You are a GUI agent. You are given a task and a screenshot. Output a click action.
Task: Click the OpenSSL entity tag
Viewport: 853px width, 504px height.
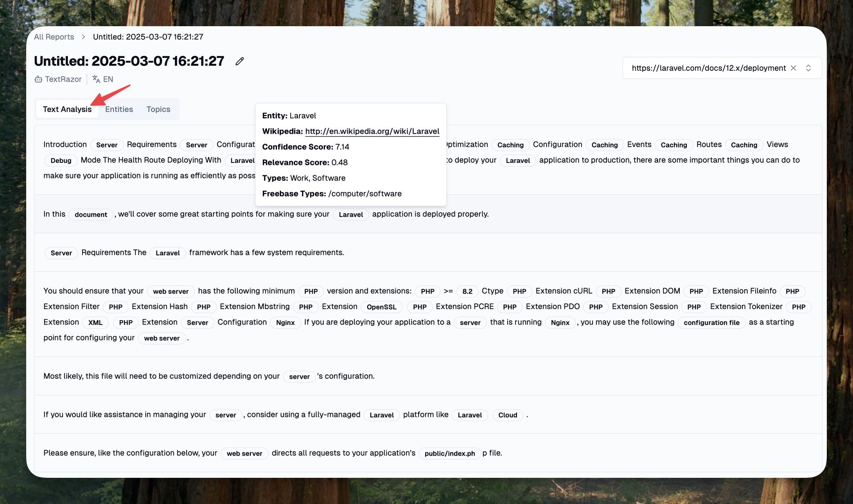(381, 307)
